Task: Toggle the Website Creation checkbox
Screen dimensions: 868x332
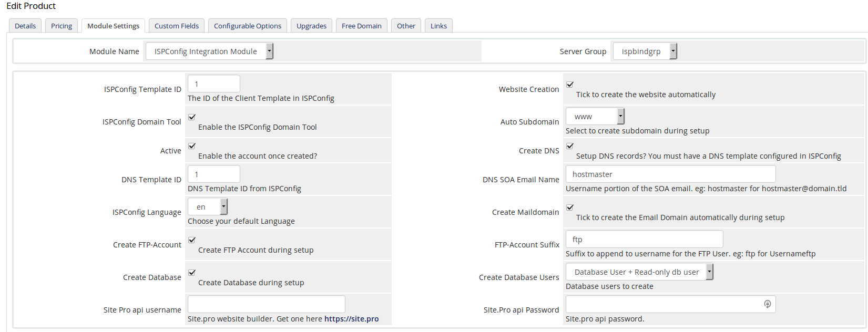Action: (570, 85)
